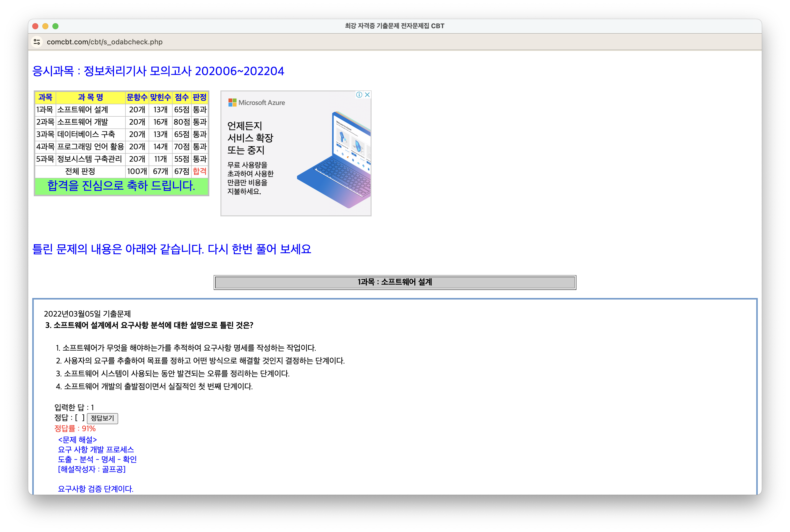The width and height of the screenshot is (790, 532).
Task: Minimize window using the yellow button
Action: [46, 26]
